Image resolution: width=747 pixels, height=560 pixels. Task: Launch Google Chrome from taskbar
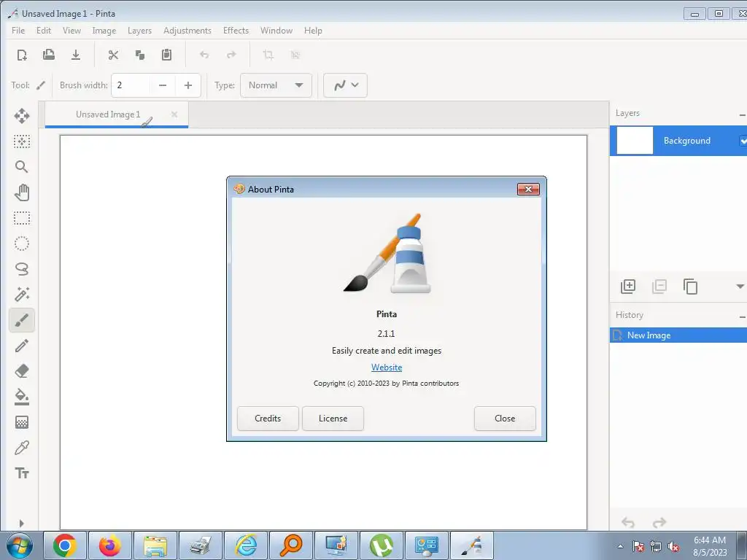pos(65,546)
